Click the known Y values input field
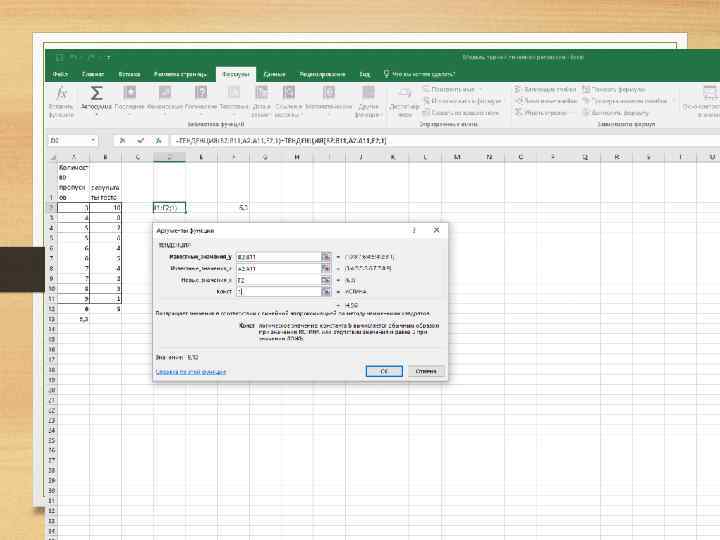The height and width of the screenshot is (540, 720). [278, 257]
